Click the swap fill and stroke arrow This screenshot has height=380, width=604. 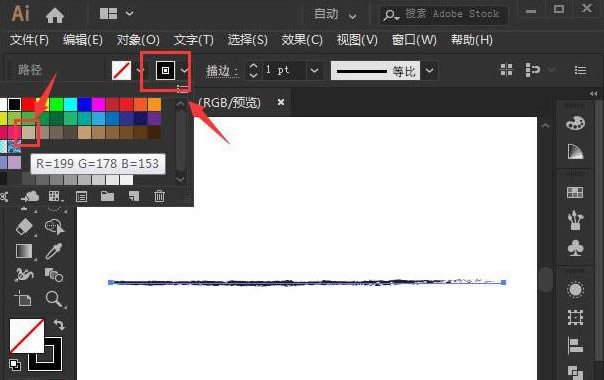point(59,325)
